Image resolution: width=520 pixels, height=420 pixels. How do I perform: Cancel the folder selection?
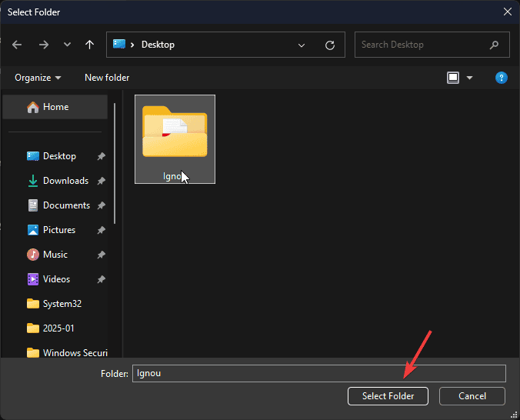(472, 396)
